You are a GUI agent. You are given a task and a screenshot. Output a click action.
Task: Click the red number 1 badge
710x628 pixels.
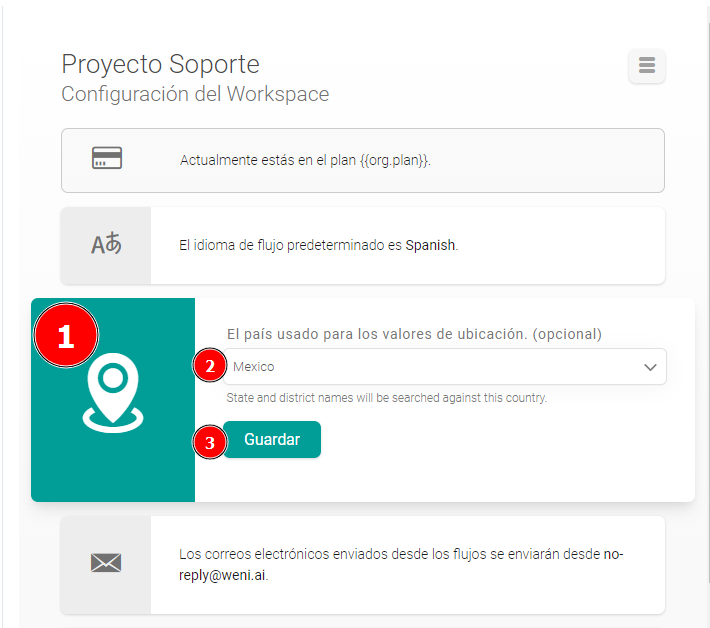pos(66,337)
